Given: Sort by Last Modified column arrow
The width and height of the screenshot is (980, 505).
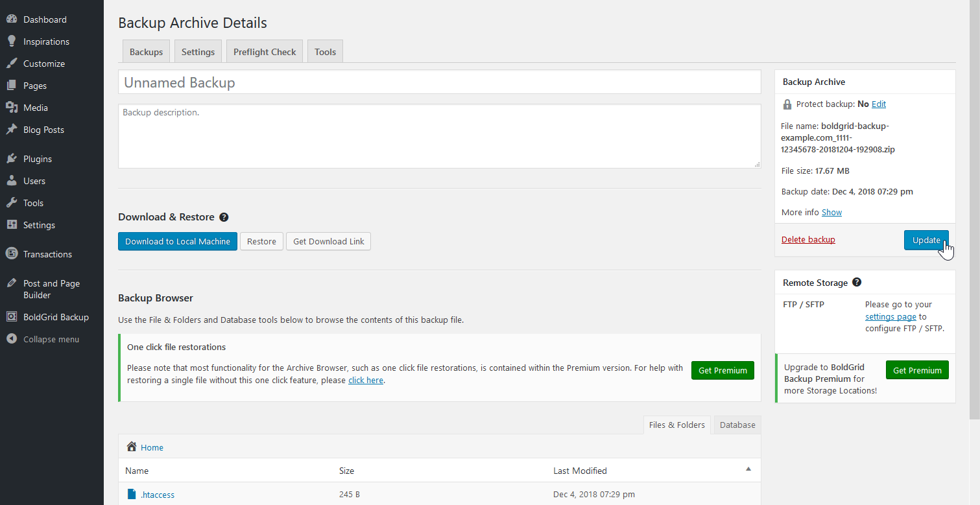Looking at the screenshot, I should click(x=748, y=469).
